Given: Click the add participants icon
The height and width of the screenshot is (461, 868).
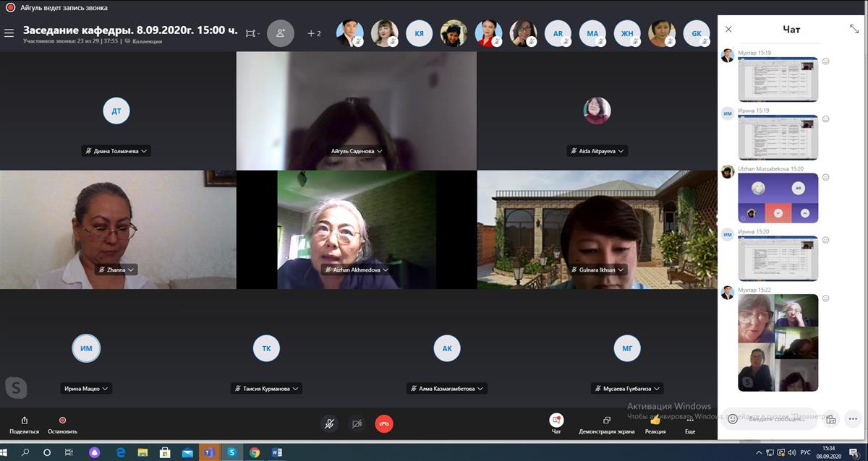Looking at the screenshot, I should [x=281, y=33].
